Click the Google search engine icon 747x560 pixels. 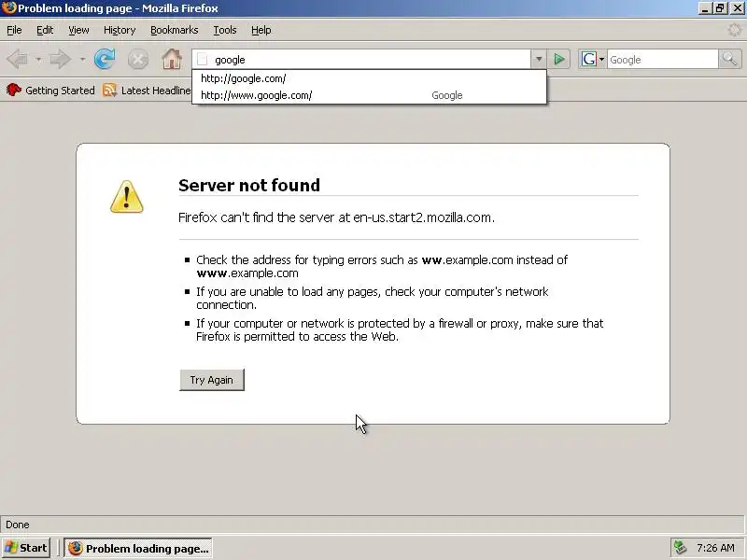click(589, 60)
